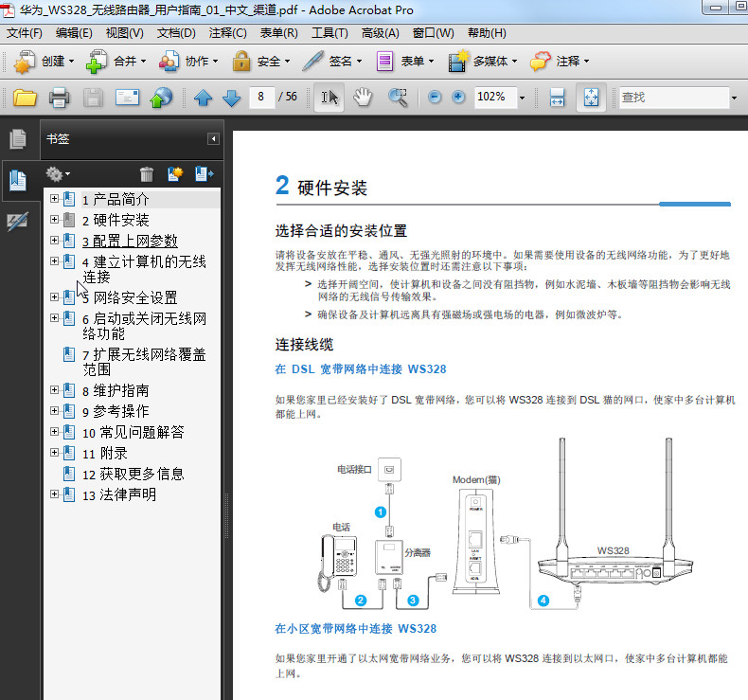The width and height of the screenshot is (748, 700).
Task: Click the 书签 panel title
Action: [58, 139]
